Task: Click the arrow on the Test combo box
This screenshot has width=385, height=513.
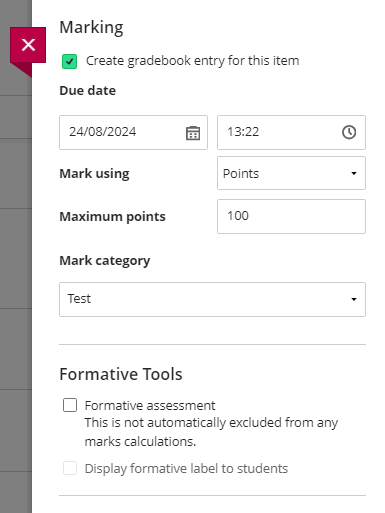Action: pos(354,299)
